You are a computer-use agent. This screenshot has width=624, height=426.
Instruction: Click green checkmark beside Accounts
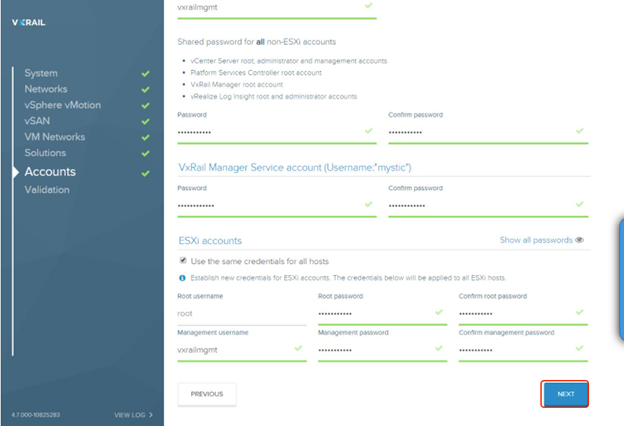[x=146, y=173]
